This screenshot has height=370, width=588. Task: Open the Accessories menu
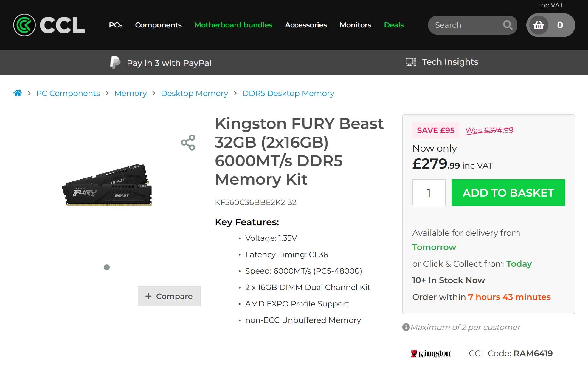pyautogui.click(x=306, y=25)
